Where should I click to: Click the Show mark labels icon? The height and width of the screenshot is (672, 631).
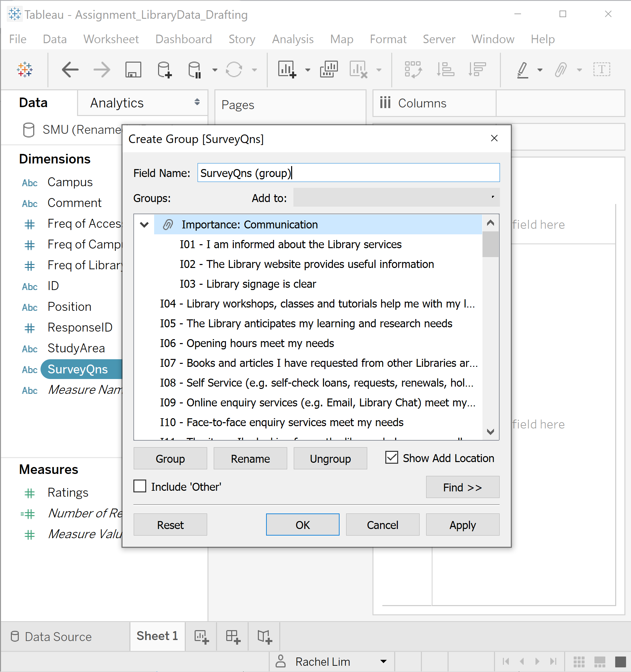point(602,69)
